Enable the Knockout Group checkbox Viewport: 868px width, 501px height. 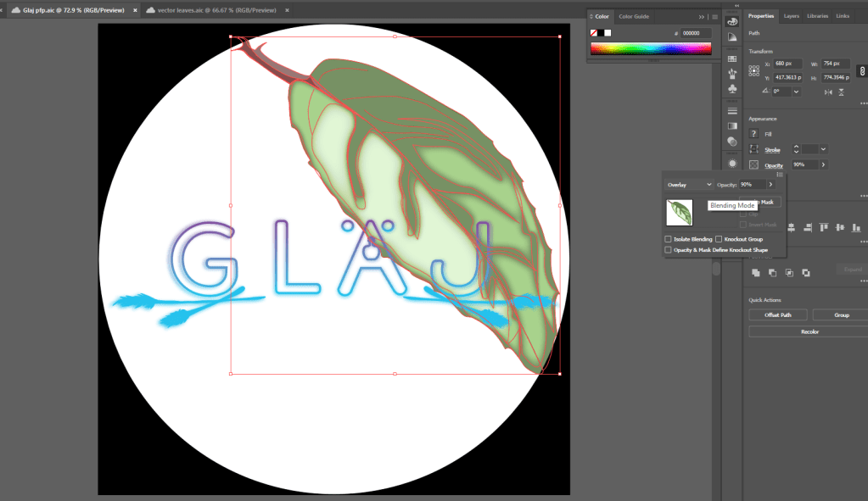[719, 240]
